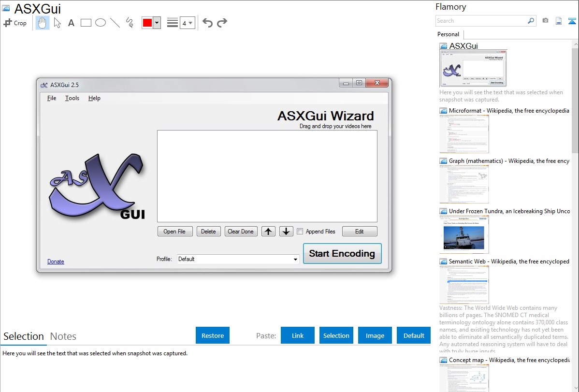Select the straight line tool
Screen dimensions: 579x392
[115, 23]
